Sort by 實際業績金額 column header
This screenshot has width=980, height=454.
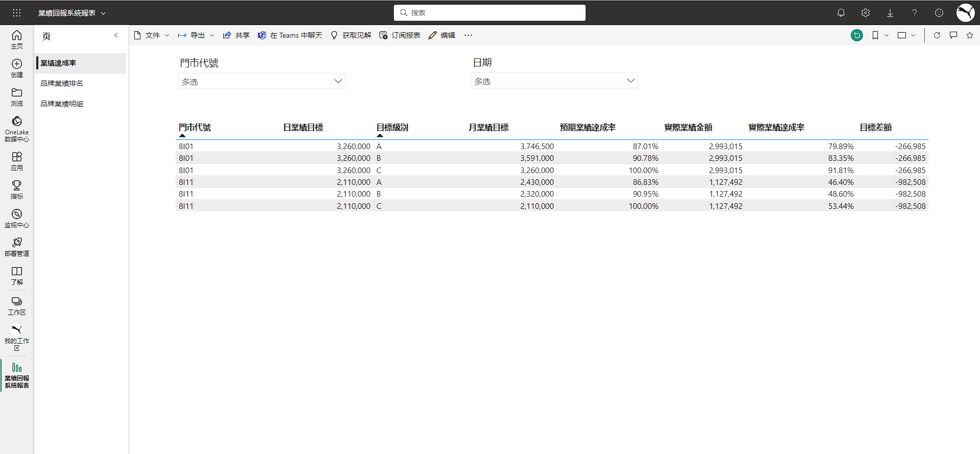[688, 128]
